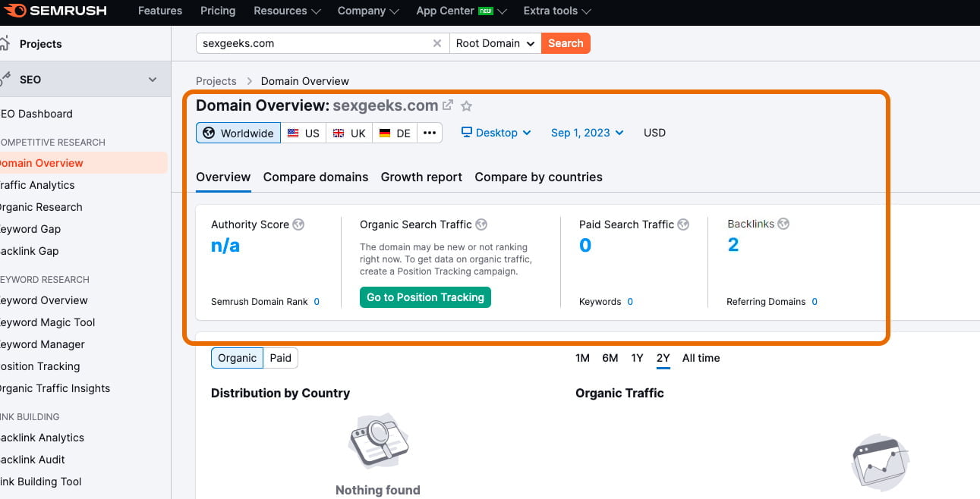
Task: Set time range to 6M
Action: tap(610, 358)
